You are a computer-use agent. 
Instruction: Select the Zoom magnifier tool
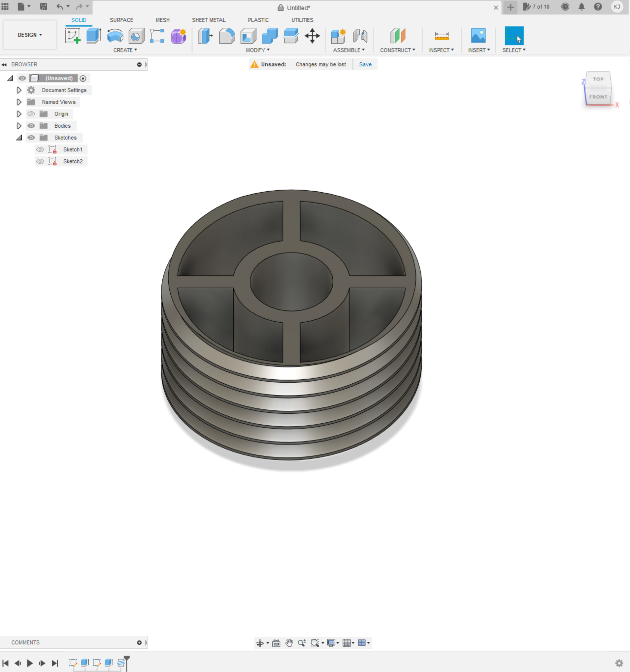click(302, 643)
